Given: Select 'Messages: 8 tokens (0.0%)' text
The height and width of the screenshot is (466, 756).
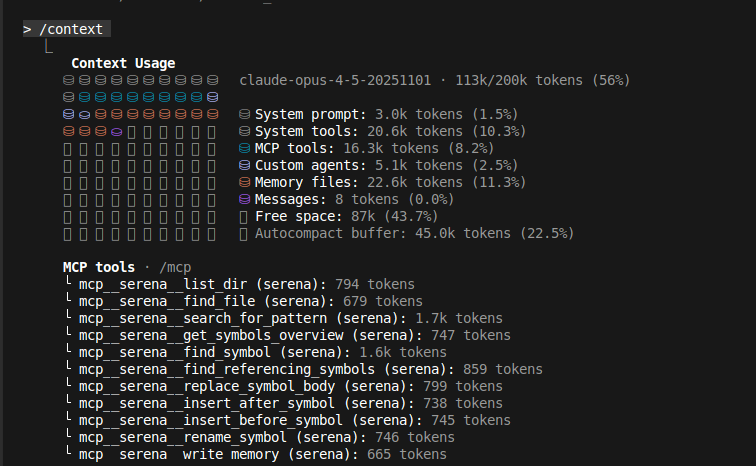Looking at the screenshot, I should coord(354,199).
